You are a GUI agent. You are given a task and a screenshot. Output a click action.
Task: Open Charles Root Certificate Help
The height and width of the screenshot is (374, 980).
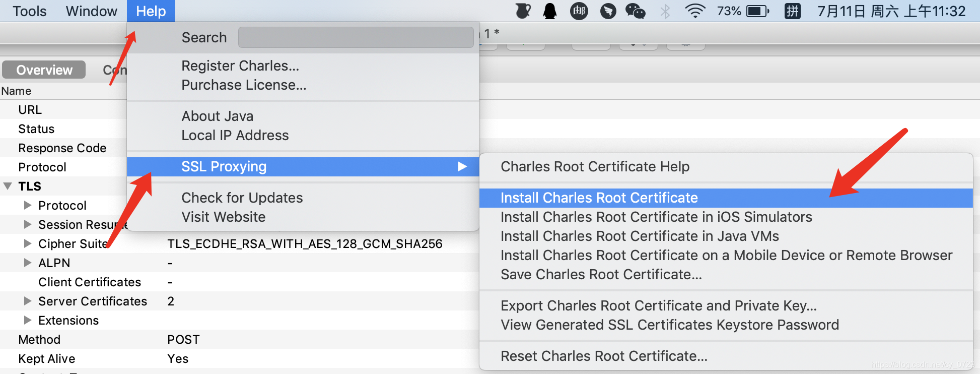tap(726, 166)
